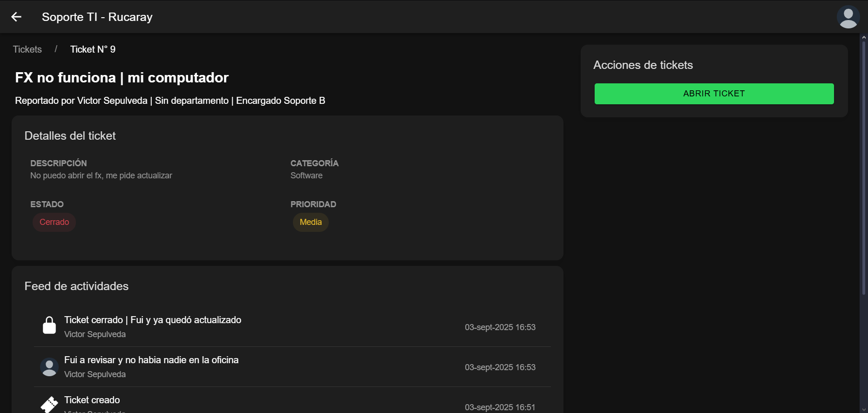The width and height of the screenshot is (868, 413).
Task: Select 'Fui a revisar' activity comment
Action: click(x=151, y=360)
